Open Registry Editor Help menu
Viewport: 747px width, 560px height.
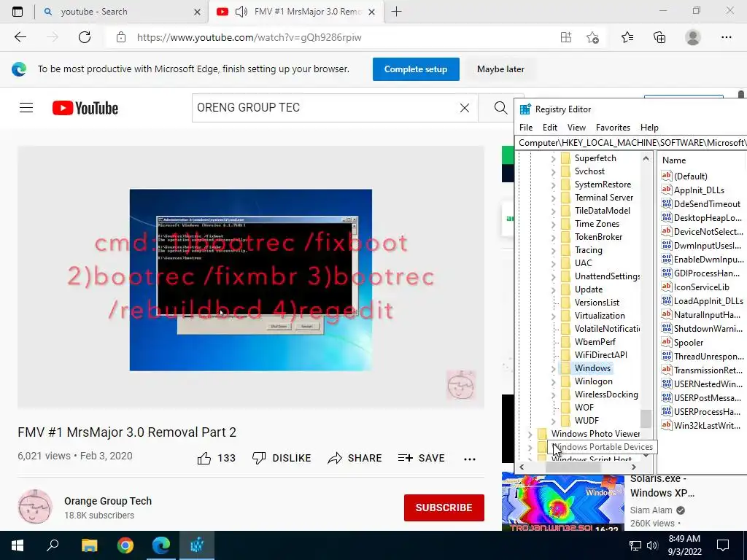tap(649, 127)
